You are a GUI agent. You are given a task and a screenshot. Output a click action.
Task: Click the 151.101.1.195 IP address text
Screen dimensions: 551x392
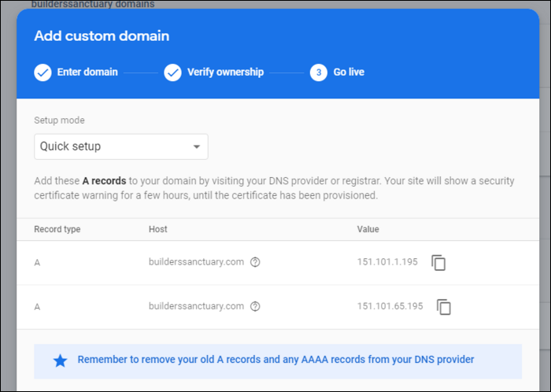coord(387,263)
